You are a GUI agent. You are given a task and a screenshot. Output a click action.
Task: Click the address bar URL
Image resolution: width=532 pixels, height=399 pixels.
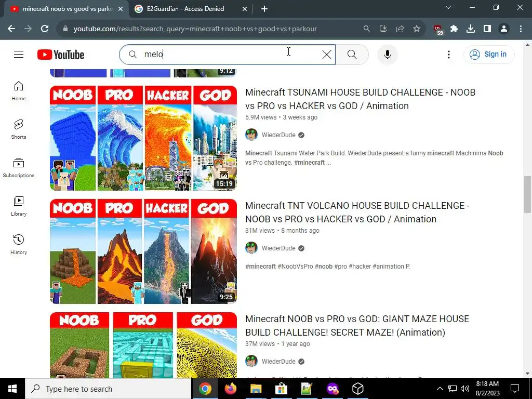(x=195, y=29)
